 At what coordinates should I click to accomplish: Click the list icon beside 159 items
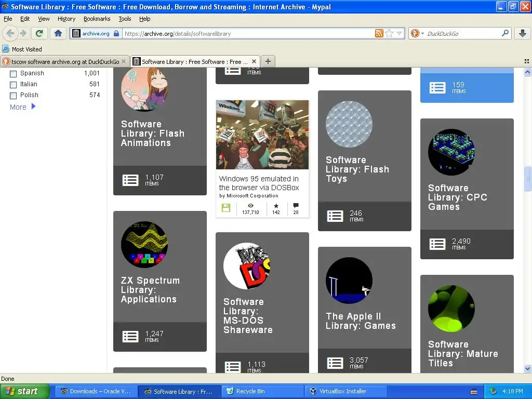pos(437,88)
